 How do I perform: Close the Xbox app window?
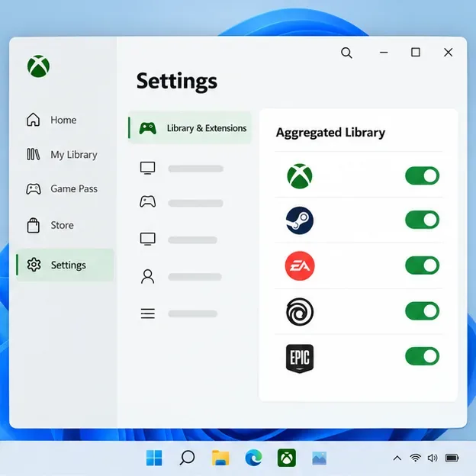pyautogui.click(x=448, y=52)
